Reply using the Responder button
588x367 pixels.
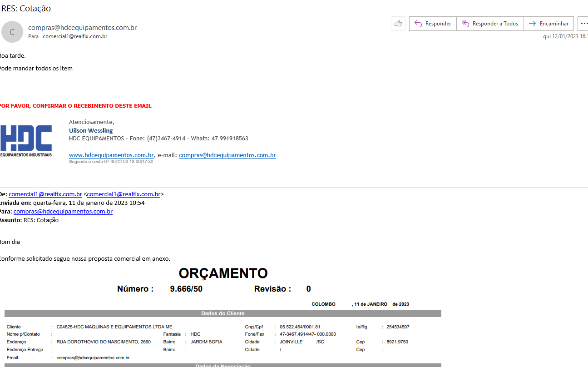pyautogui.click(x=433, y=24)
